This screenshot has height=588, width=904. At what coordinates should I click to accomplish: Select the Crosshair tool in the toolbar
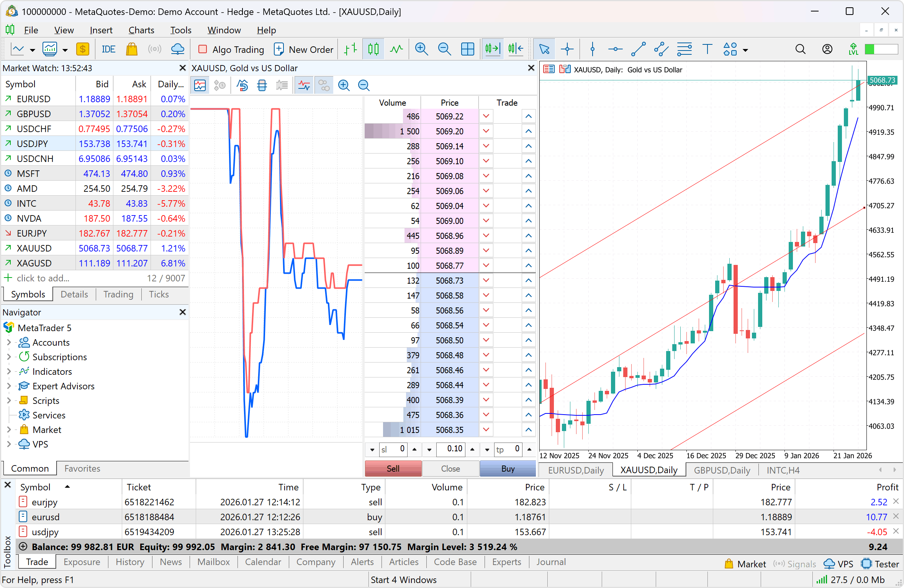[x=567, y=49]
